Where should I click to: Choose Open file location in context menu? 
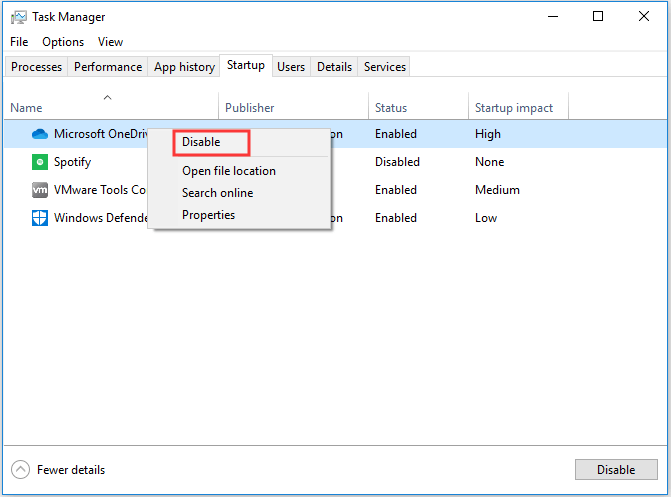(229, 171)
